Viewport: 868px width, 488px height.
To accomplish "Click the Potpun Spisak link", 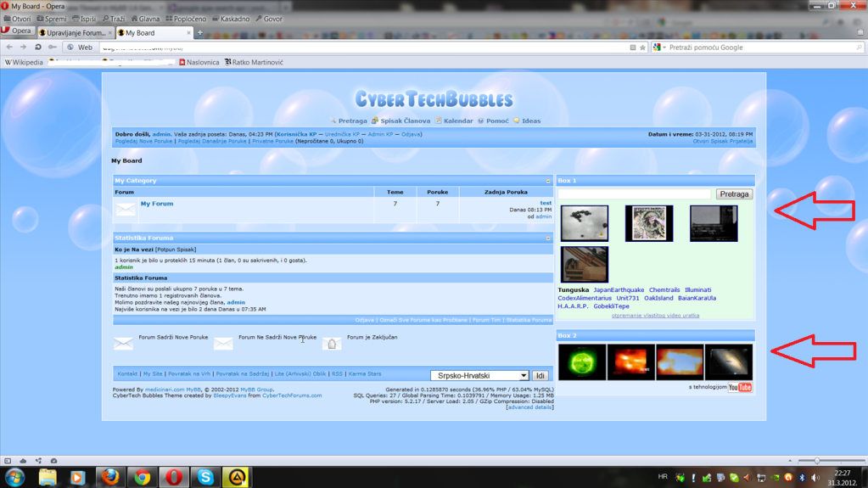I will coord(176,250).
